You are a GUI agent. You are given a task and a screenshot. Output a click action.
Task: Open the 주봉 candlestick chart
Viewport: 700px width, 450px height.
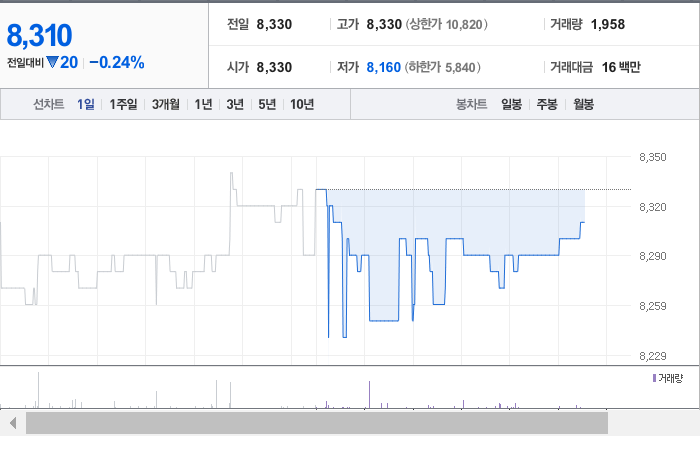tap(547, 104)
